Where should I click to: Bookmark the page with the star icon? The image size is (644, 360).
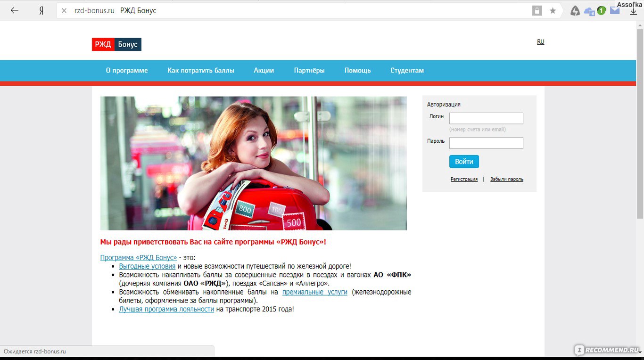[553, 10]
